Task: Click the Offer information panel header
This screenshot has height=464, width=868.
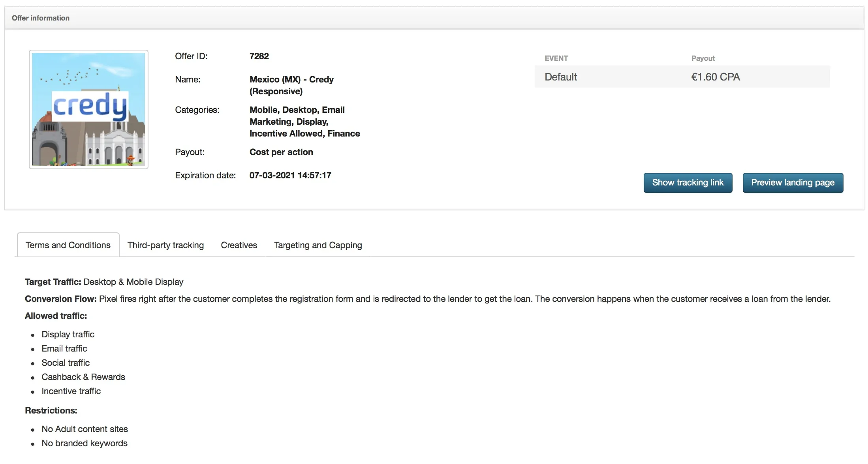Action: [41, 18]
